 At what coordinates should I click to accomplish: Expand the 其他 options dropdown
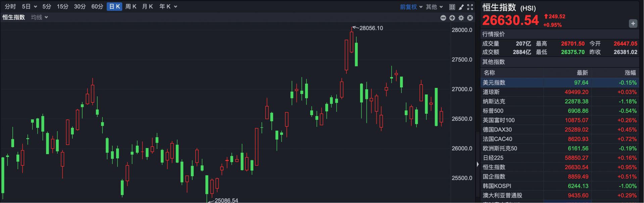[x=434, y=7]
